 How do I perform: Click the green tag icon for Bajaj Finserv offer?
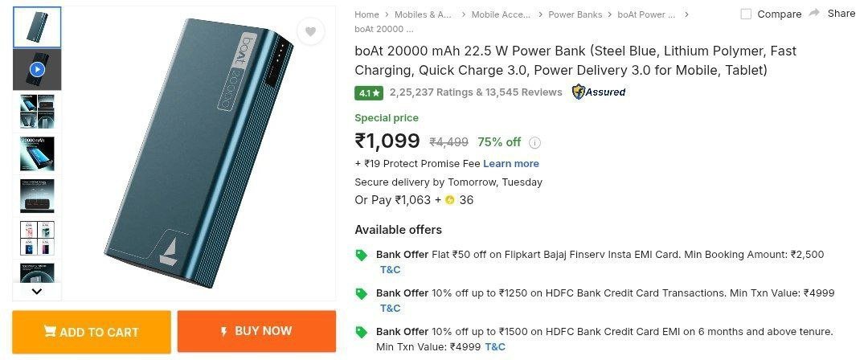pyautogui.click(x=362, y=255)
